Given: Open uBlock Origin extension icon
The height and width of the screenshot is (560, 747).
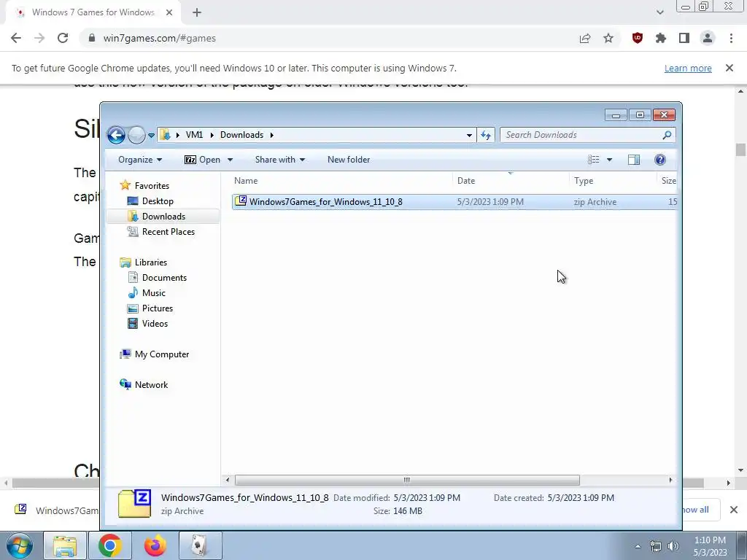Looking at the screenshot, I should [638, 38].
